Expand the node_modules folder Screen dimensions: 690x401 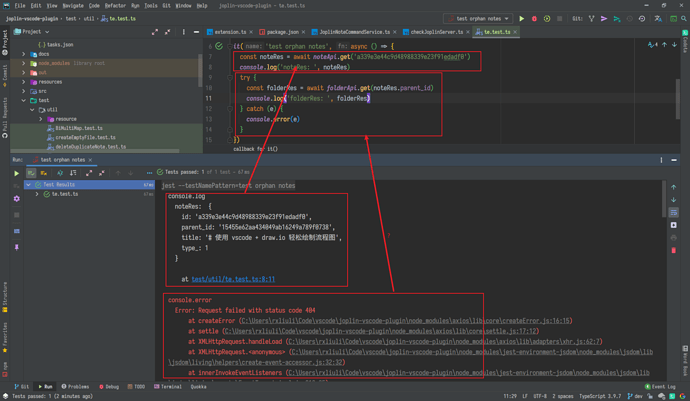pos(24,63)
